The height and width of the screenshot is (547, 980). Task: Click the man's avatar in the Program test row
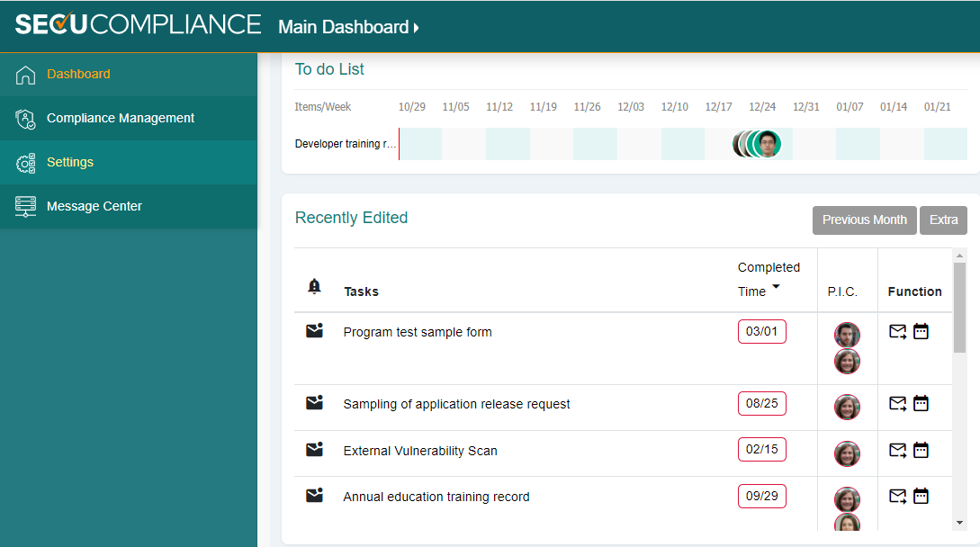tap(847, 335)
